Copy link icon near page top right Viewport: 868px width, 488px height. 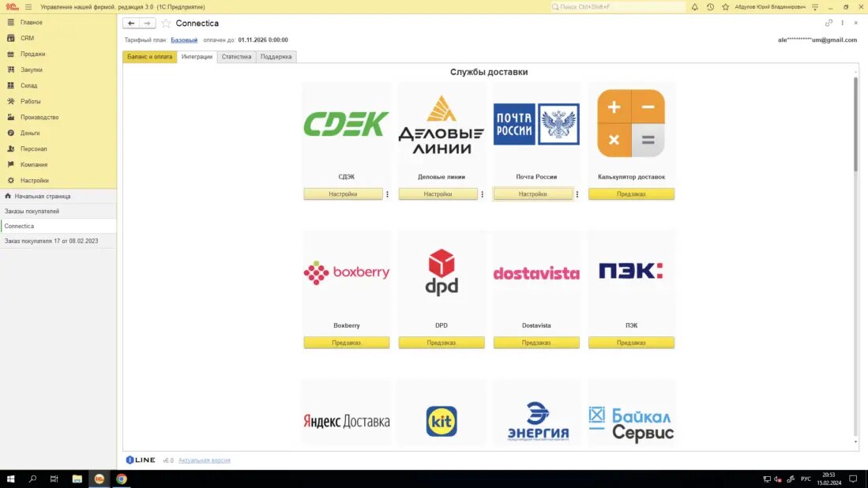829,23
